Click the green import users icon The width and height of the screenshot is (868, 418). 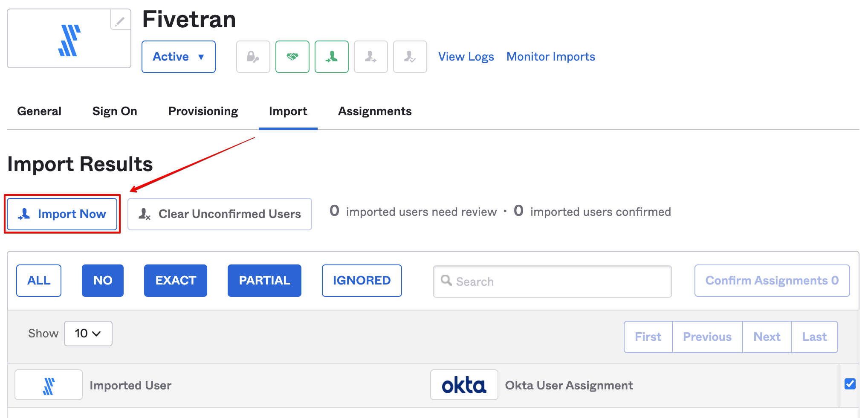[x=332, y=57]
